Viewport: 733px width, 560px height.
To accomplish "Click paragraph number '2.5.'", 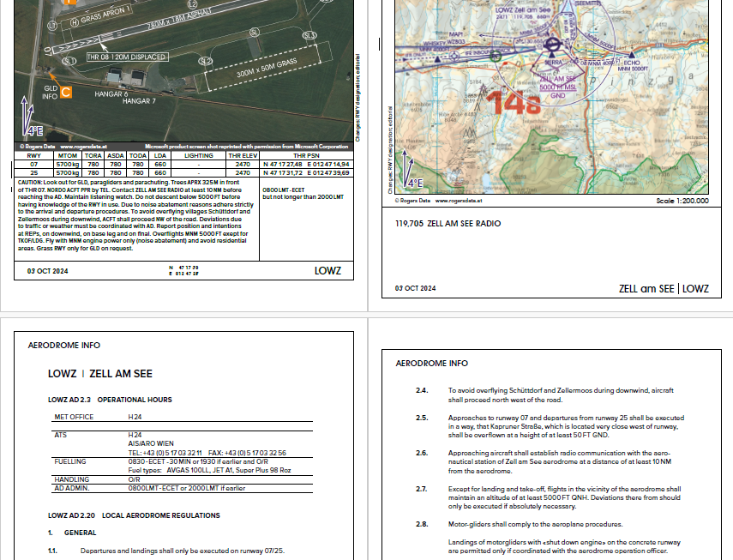I will coord(422,418).
